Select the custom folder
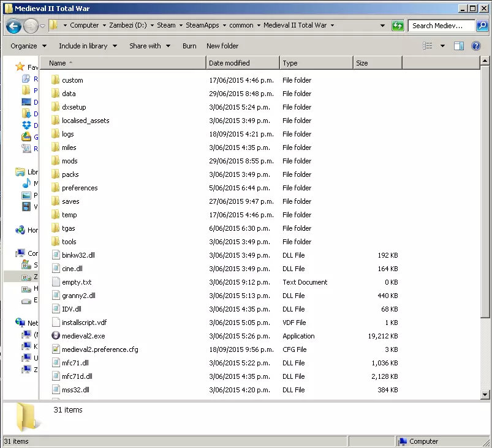This screenshot has height=448, width=492. coord(72,80)
